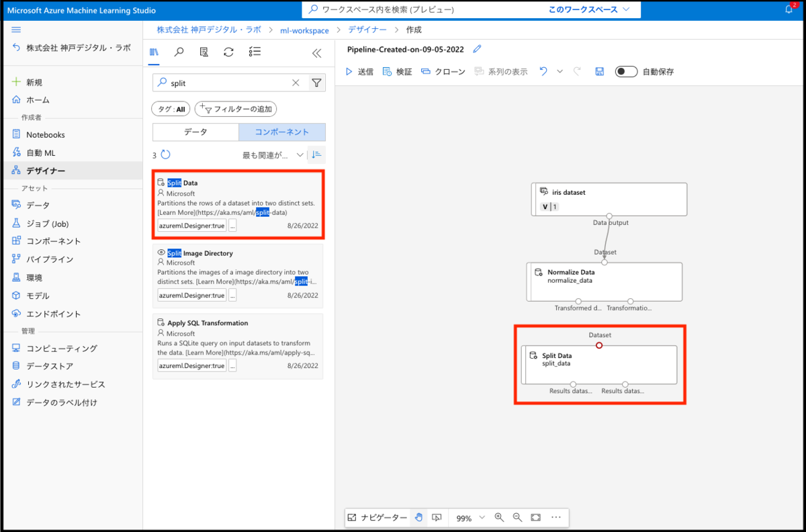Viewport: 806px width, 532px height.
Task: Change sort direction of results
Action: [316, 155]
